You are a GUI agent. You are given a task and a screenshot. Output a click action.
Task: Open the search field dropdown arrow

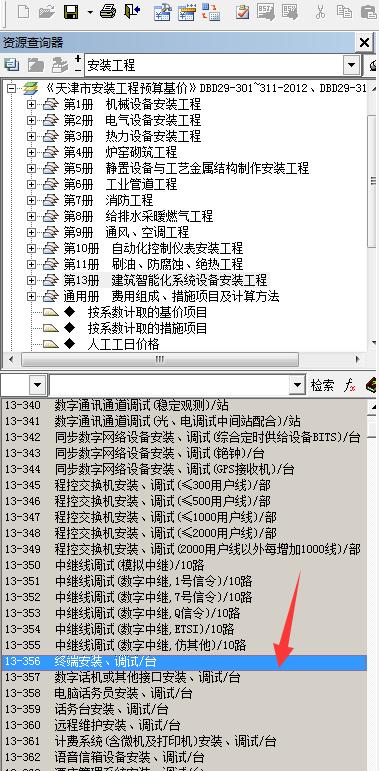(297, 386)
